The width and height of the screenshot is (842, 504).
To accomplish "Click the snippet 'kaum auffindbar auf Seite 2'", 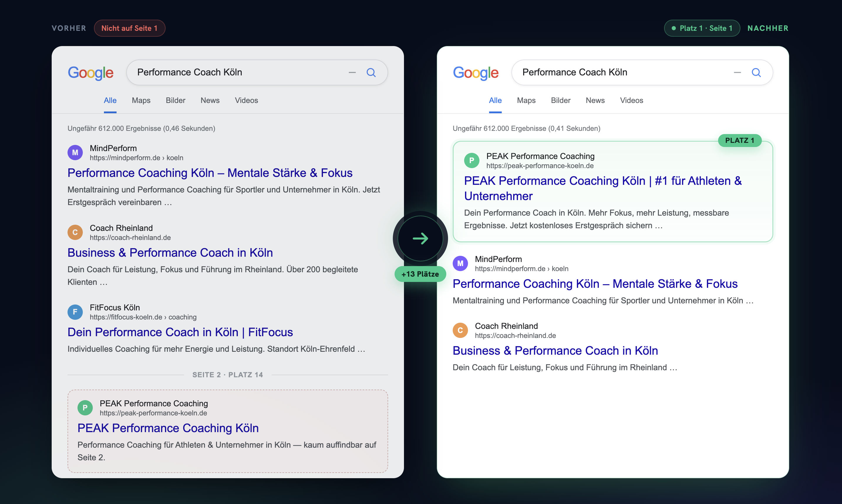I will (227, 451).
